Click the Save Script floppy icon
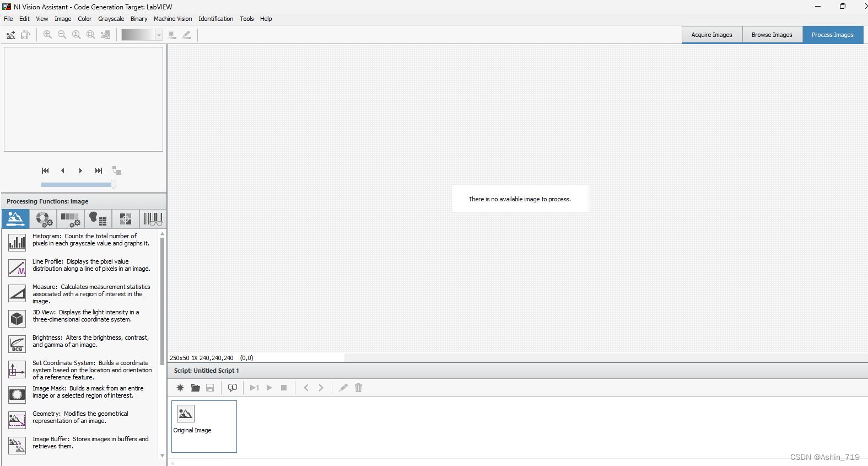868x466 pixels. (210, 388)
